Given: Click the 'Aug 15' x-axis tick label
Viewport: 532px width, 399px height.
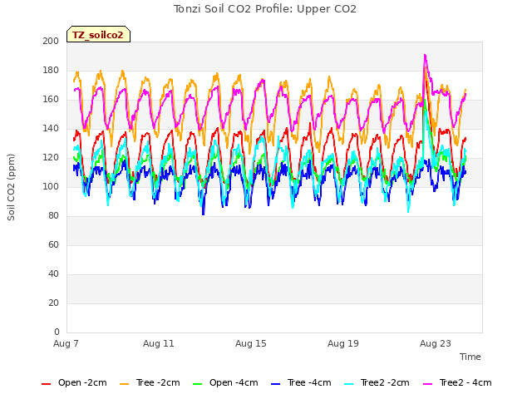Looking at the screenshot, I should coord(251,343).
